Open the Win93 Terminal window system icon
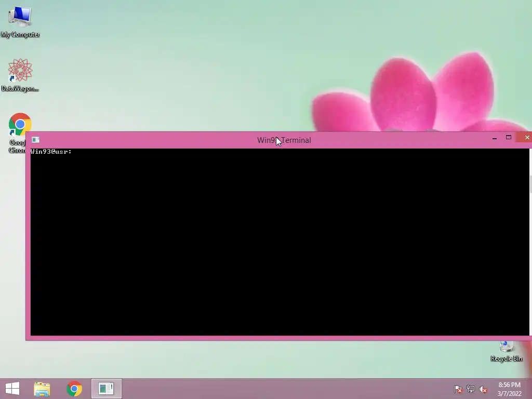Viewport: 532px width, 399px height. 36,140
